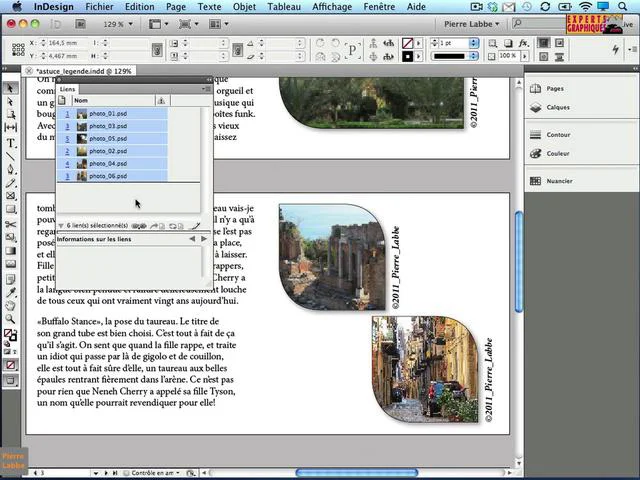Select the Scissors tool in toolbox
Image resolution: width=640 pixels, height=480 pixels.
[x=11, y=224]
